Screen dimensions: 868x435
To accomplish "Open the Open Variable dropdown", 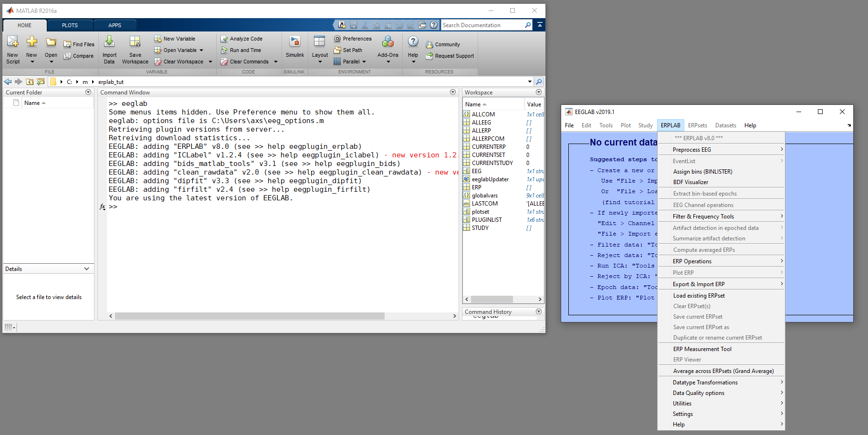I will click(x=201, y=50).
